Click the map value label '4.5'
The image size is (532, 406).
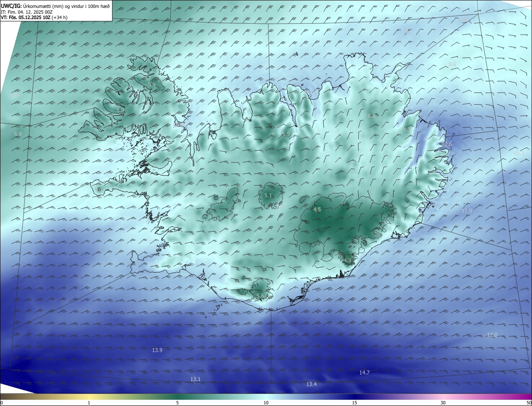tap(317, 210)
